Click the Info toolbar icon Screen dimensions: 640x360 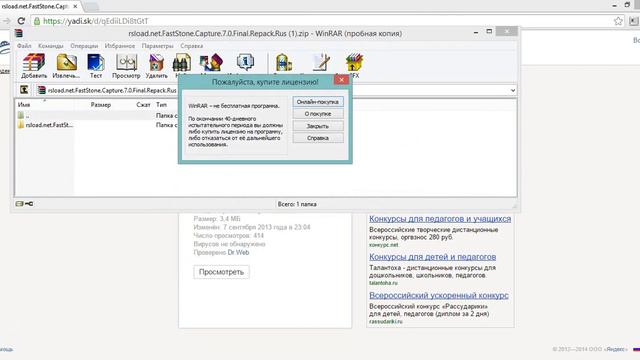pos(245,63)
